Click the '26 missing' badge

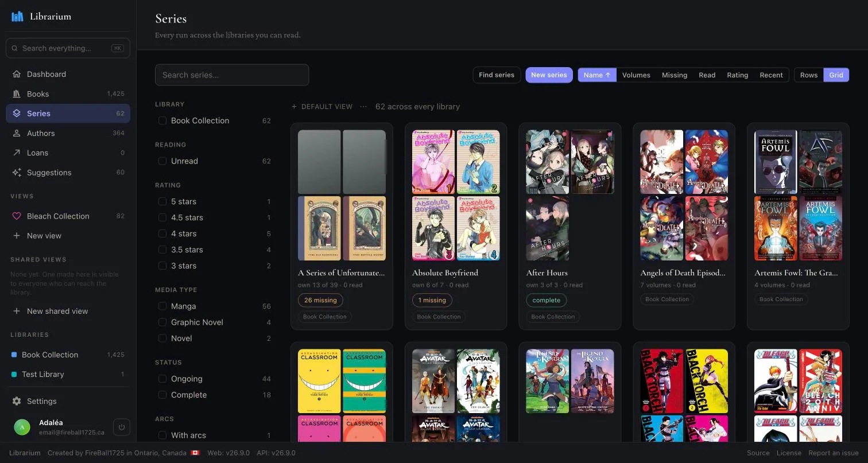pos(320,300)
